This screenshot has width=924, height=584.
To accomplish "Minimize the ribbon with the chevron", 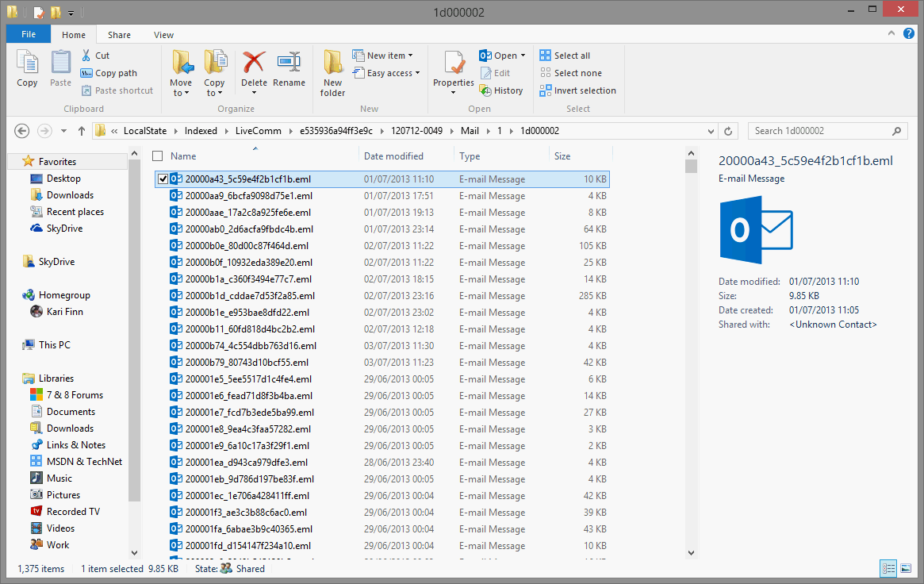I will tap(891, 33).
